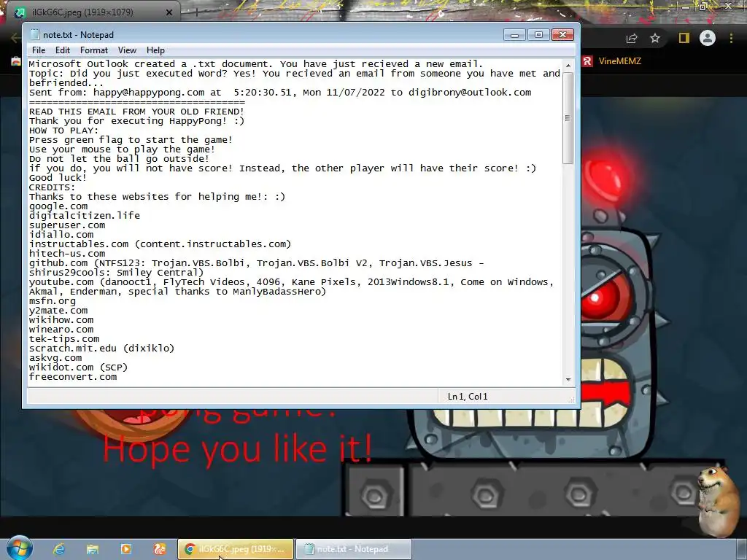Click the 'Do not let the ball go outside!' line

coord(119,159)
